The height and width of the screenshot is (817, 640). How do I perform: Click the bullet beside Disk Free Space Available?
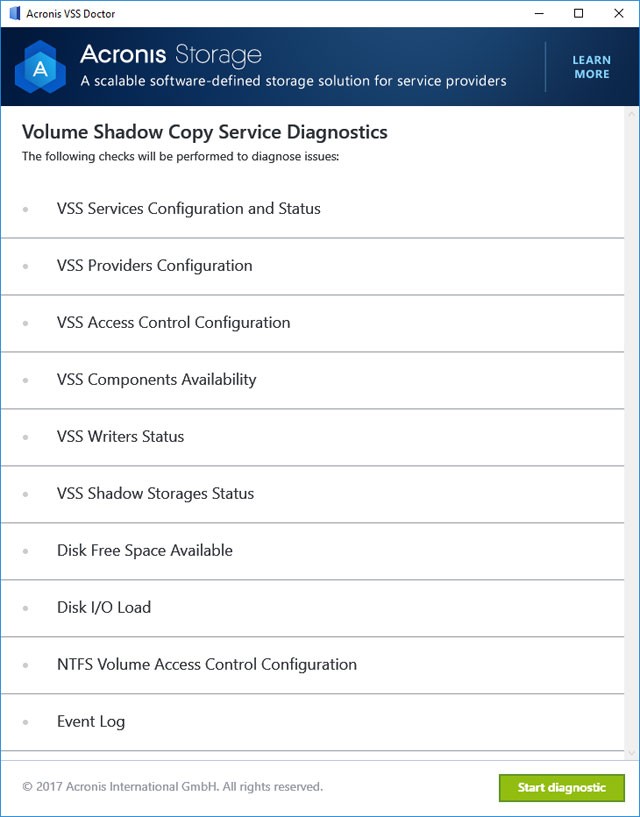[25, 551]
